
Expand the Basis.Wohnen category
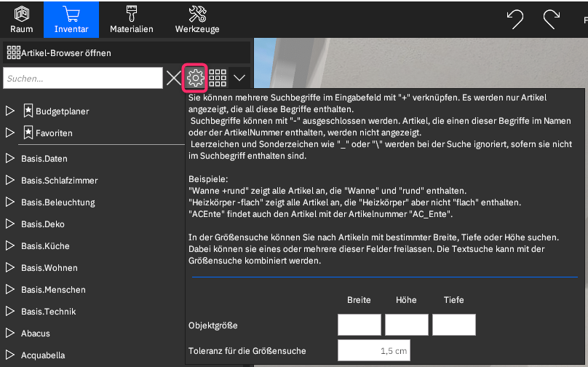pyautogui.click(x=10, y=267)
